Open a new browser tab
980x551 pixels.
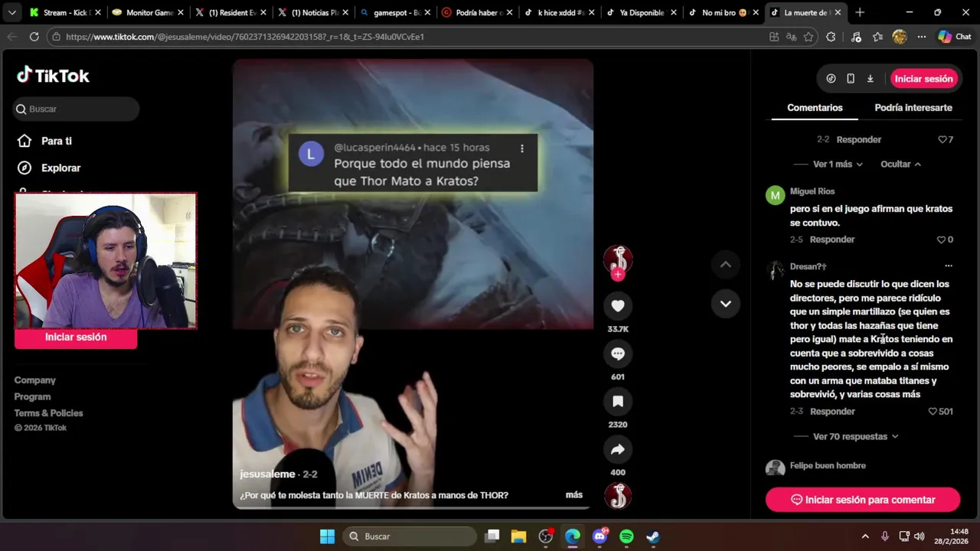[860, 12]
